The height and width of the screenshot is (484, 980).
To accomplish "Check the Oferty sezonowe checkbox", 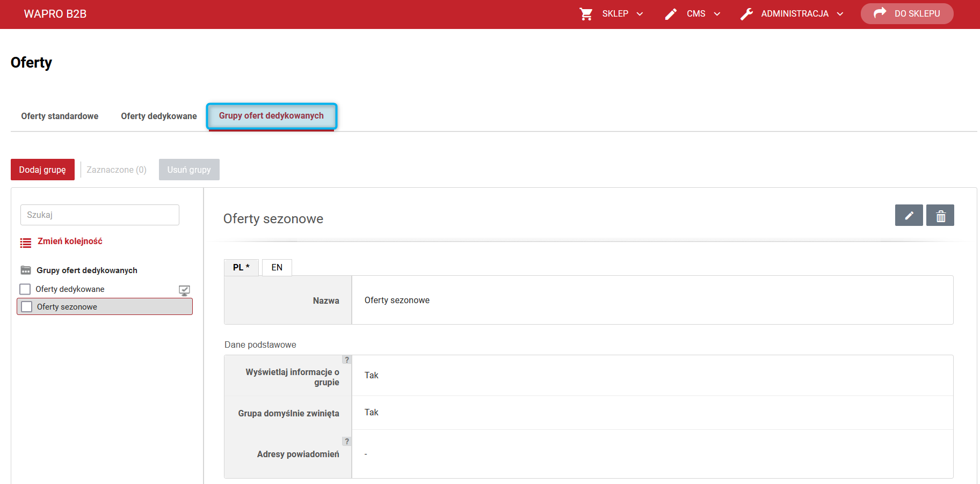I will coord(26,307).
